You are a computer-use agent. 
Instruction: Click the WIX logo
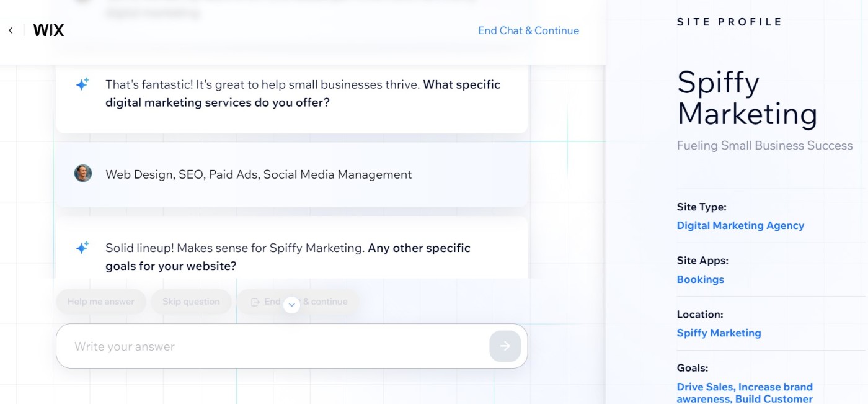(x=48, y=30)
